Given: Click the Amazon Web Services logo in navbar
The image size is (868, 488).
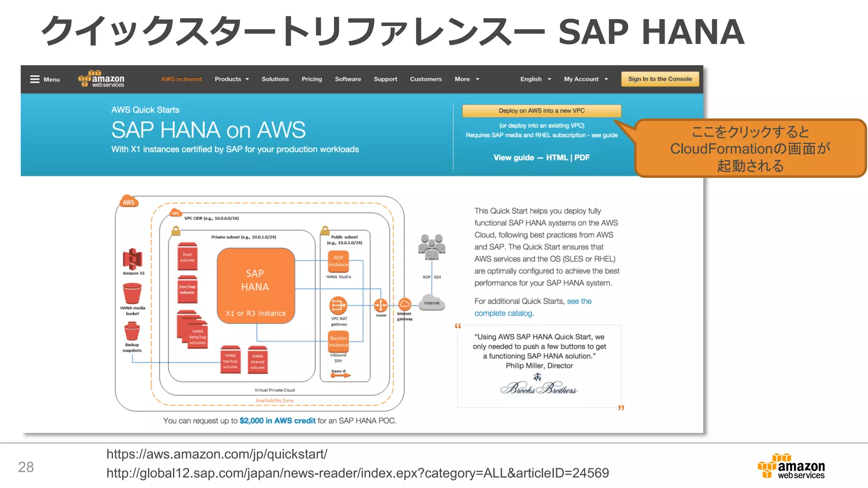Looking at the screenshot, I should [101, 79].
